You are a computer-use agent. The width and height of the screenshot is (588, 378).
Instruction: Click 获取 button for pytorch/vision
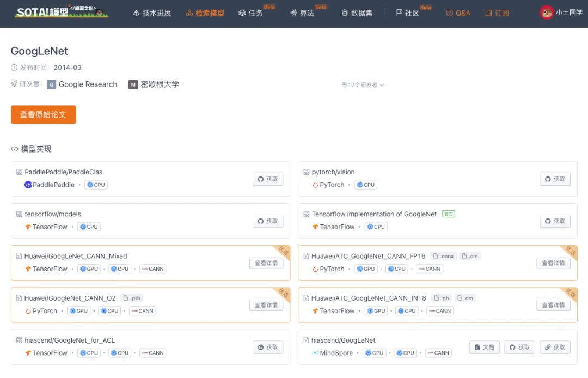click(555, 179)
